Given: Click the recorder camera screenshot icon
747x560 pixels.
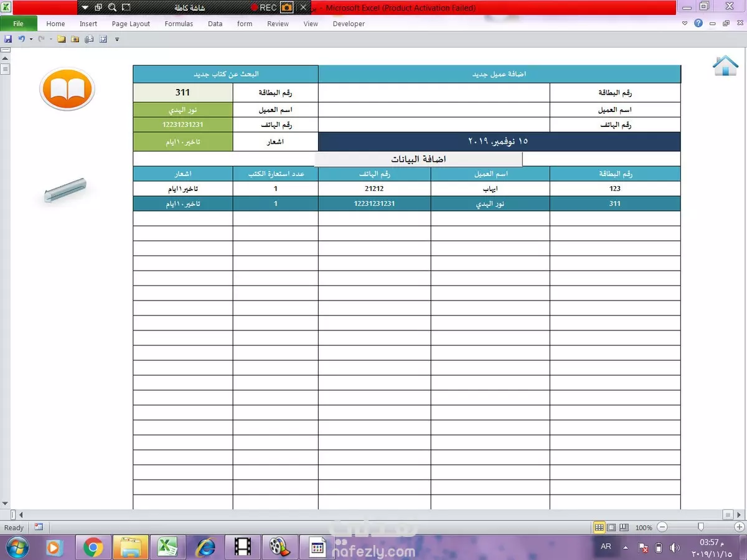Looking at the screenshot, I should [x=286, y=7].
